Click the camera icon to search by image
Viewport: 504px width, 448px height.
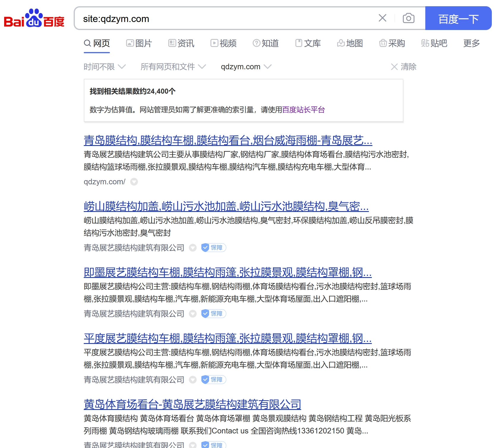point(408,18)
